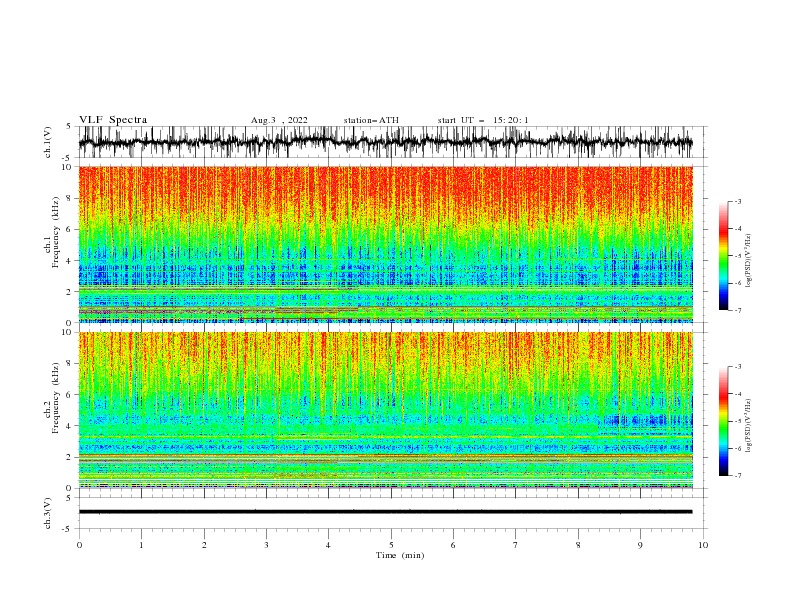Image resolution: width=792 pixels, height=612 pixels.
Task: Click the ch.1(V) waveform trace at top
Action: [385, 142]
